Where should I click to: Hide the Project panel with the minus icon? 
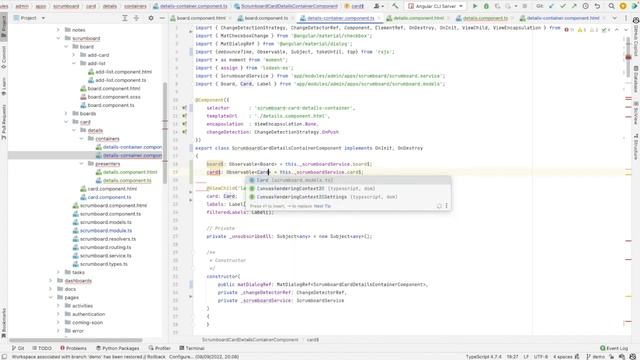[162, 18]
